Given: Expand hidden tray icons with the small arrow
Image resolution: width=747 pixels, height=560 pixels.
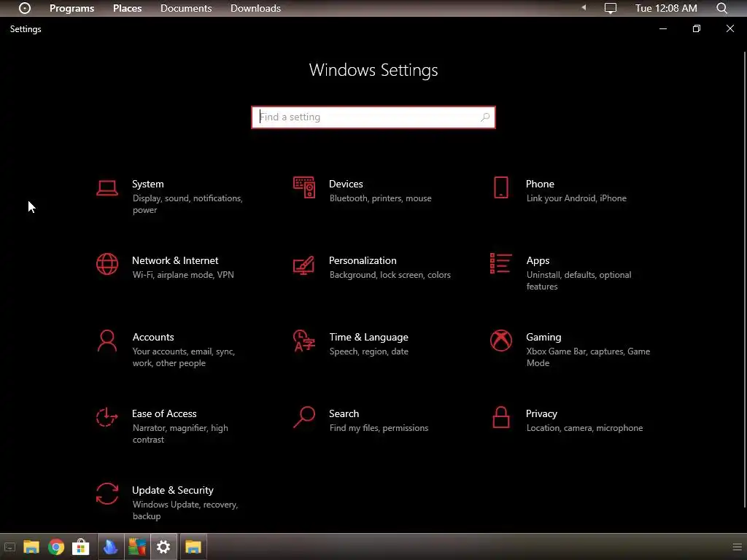Looking at the screenshot, I should point(584,7).
